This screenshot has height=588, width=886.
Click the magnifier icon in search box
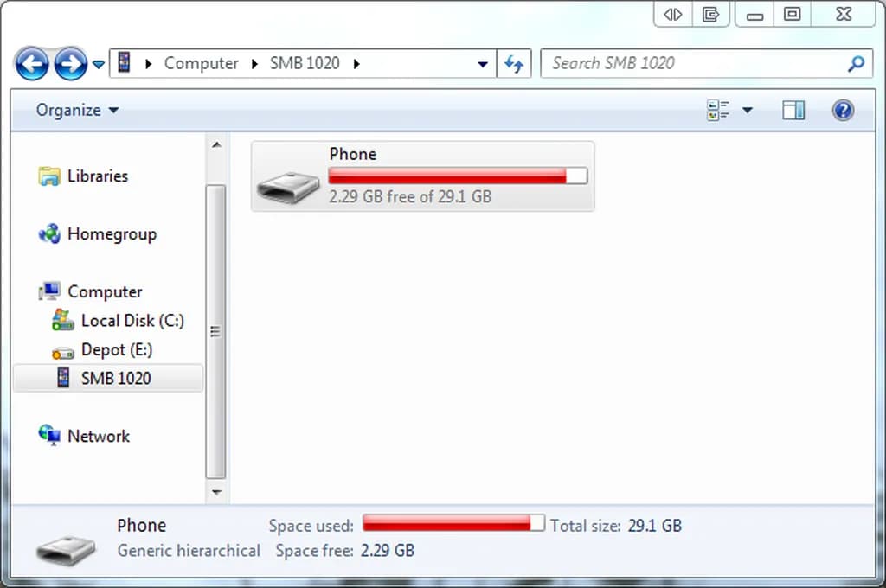tap(856, 63)
